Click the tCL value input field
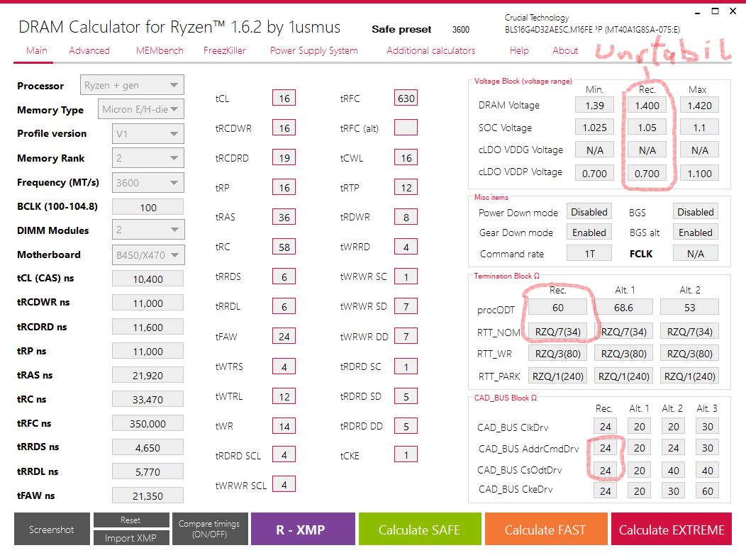This screenshot has width=746, height=560. [284, 98]
